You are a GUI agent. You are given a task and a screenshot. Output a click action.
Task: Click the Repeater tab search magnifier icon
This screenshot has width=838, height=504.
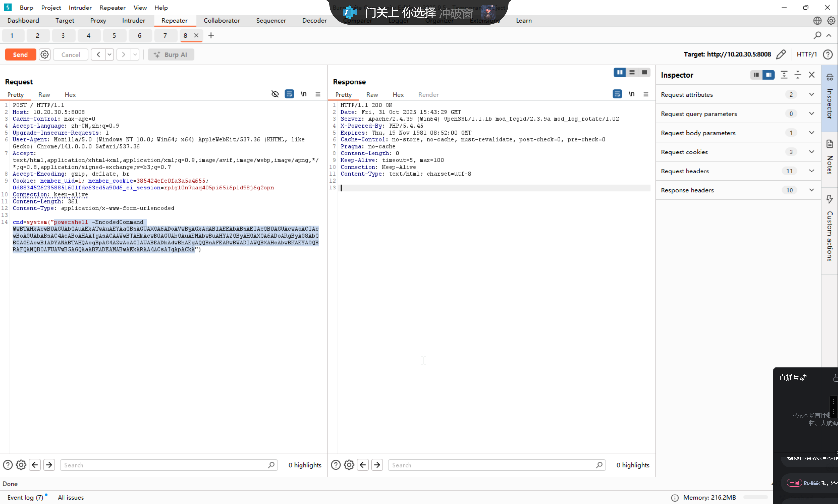click(817, 35)
